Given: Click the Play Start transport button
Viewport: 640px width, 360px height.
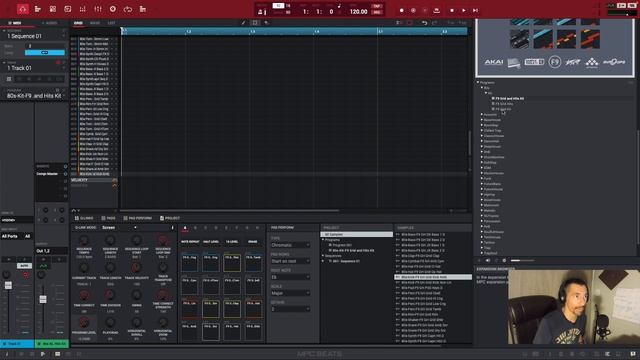Looking at the screenshot, I should point(476,11).
